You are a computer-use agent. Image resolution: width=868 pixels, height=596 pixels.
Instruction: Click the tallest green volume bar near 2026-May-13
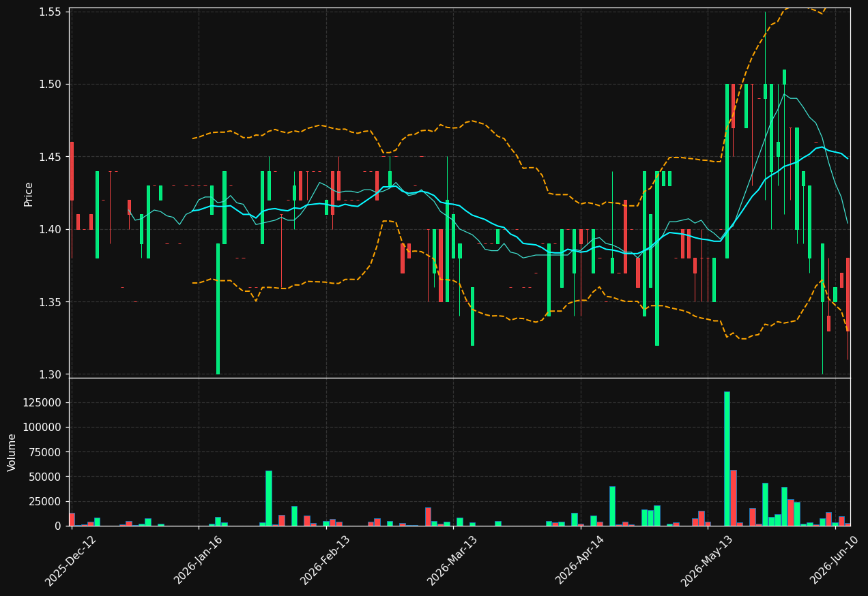(727, 459)
